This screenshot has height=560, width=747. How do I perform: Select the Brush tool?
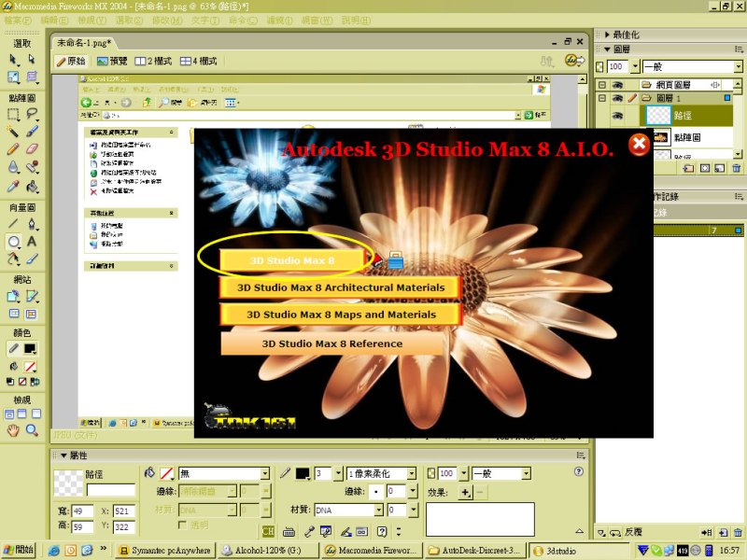(x=32, y=132)
